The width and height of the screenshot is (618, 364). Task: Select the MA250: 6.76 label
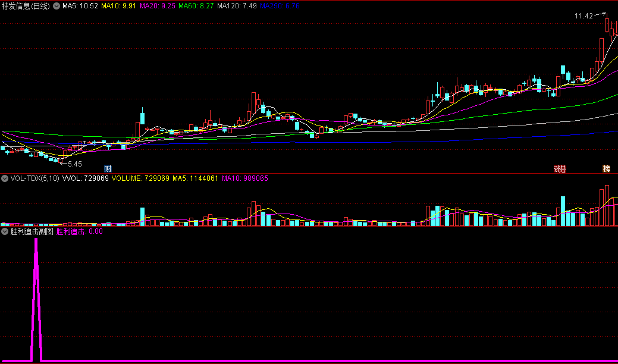pyautogui.click(x=280, y=6)
